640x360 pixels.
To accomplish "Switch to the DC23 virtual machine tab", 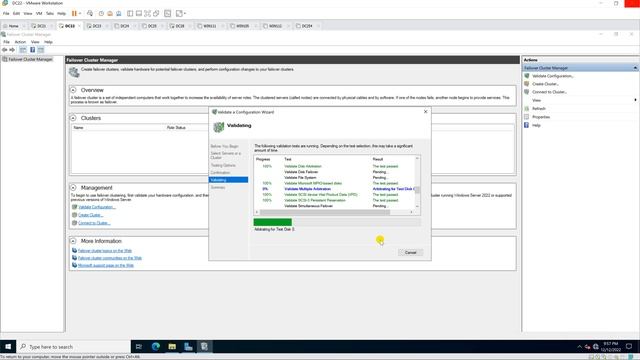I will click(96, 26).
